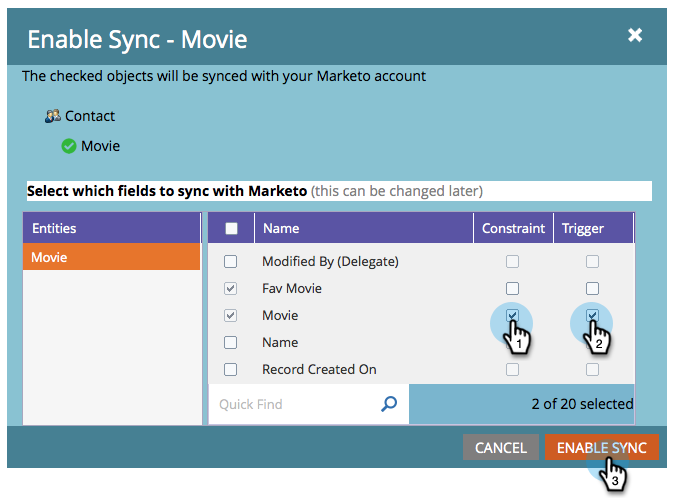Click the Record Created On field name
This screenshot has height=502, width=674.
pyautogui.click(x=319, y=370)
